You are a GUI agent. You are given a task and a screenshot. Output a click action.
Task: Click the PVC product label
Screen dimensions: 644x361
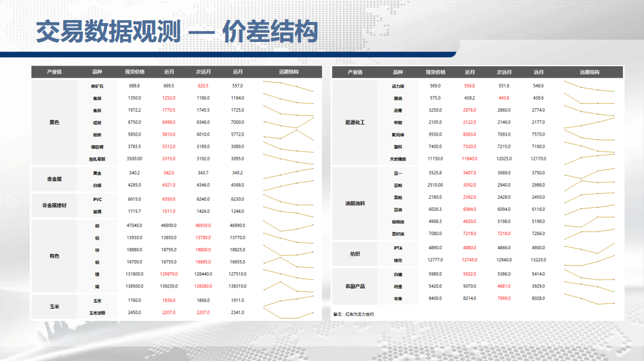coord(98,199)
